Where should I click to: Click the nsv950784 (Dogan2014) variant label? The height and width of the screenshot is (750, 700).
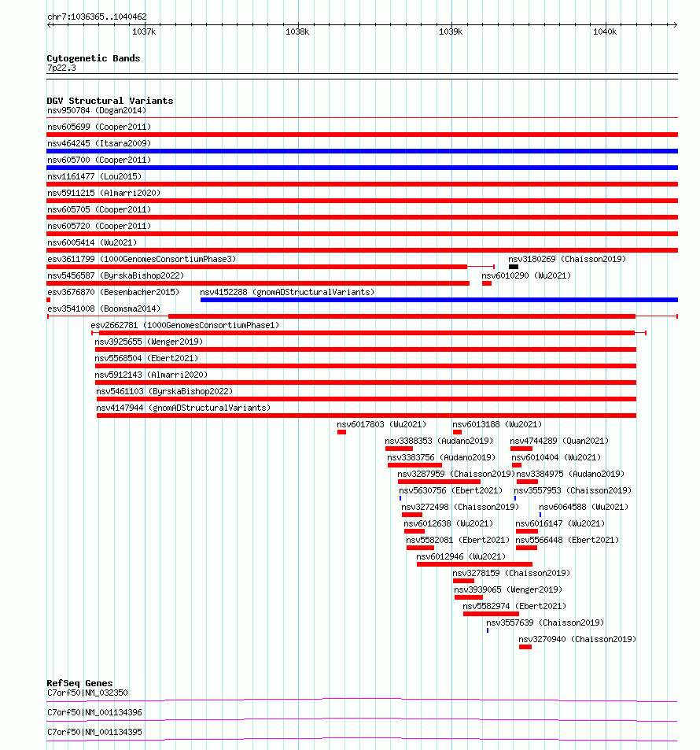click(97, 110)
